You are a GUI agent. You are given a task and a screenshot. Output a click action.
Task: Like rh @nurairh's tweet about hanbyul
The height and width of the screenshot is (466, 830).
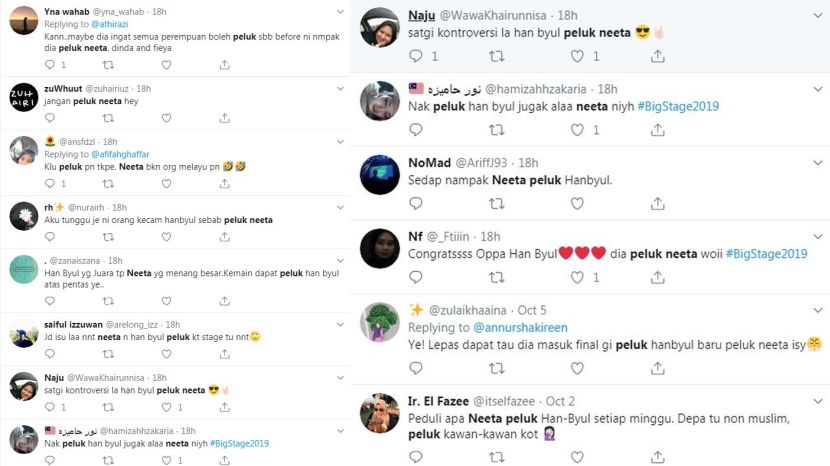(166, 237)
